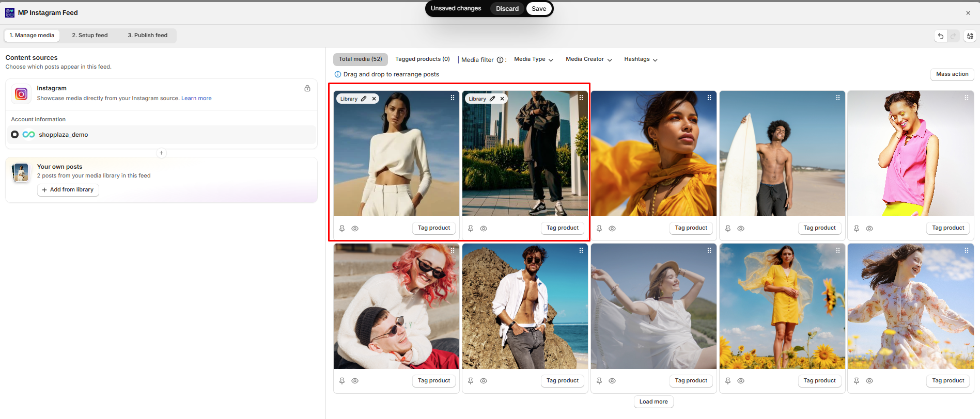
Task: Click the lock icon in Instagram source
Action: 307,88
